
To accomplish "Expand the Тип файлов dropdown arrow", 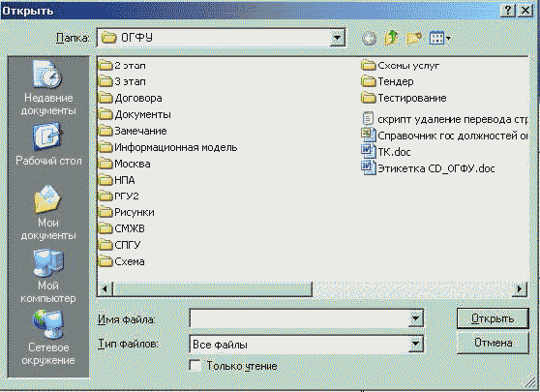I will pyautogui.click(x=416, y=344).
